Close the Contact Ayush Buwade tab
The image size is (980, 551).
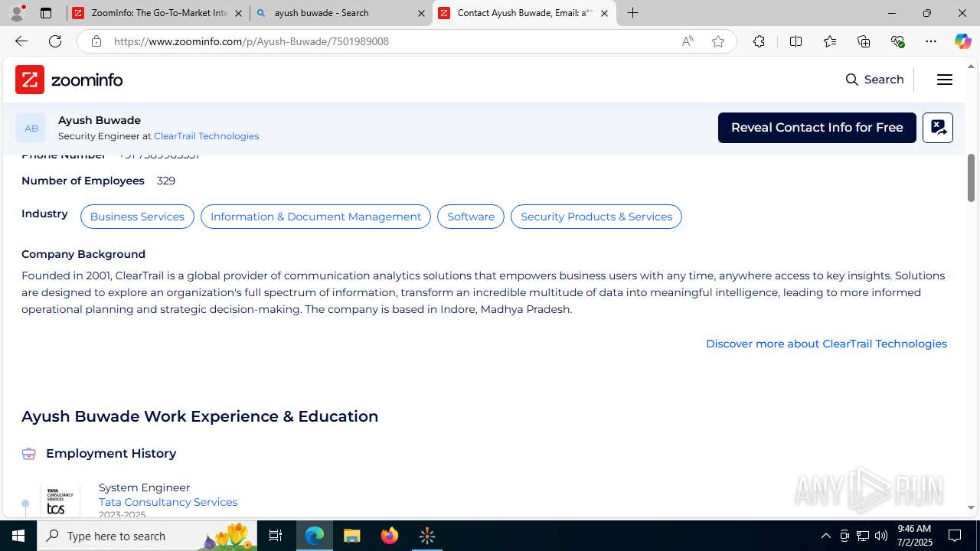click(x=604, y=13)
